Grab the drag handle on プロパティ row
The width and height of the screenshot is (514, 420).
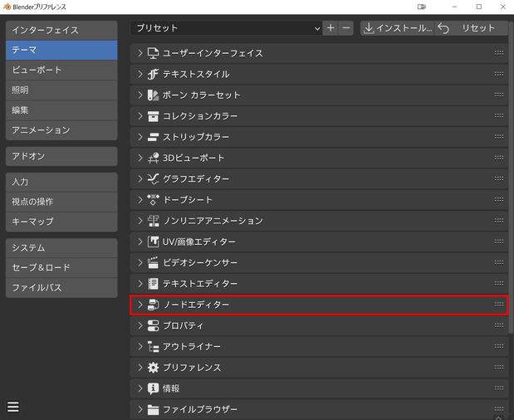tap(499, 325)
